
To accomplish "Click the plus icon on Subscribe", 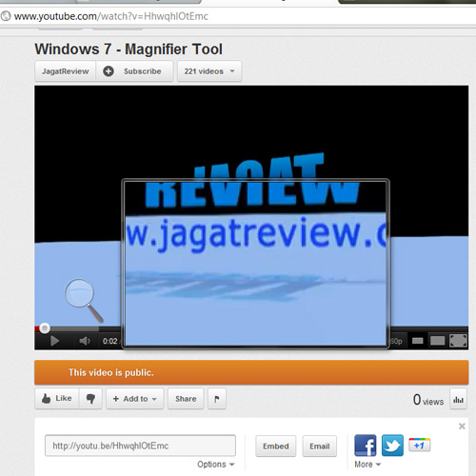I will tap(109, 71).
